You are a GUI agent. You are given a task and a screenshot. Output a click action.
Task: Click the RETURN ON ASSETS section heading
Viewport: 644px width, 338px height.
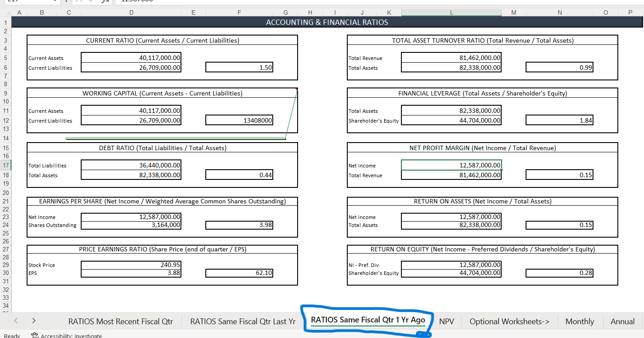pyautogui.click(x=483, y=201)
